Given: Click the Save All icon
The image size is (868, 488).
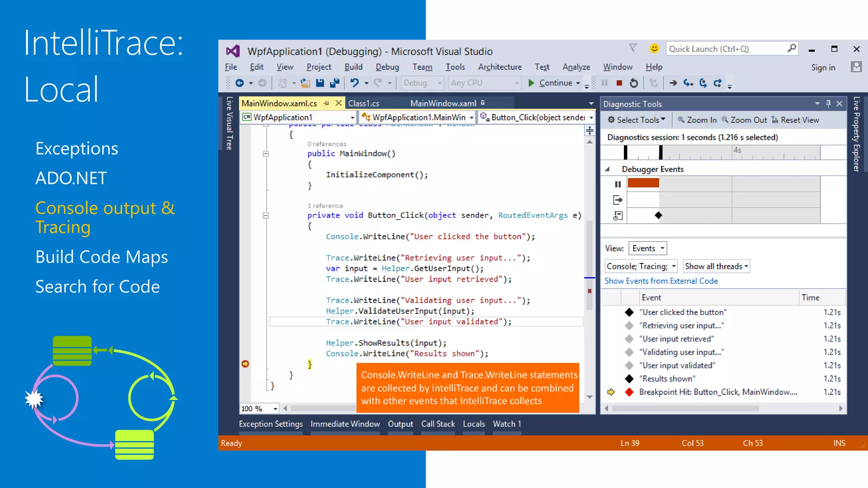Looking at the screenshot, I should [x=335, y=83].
